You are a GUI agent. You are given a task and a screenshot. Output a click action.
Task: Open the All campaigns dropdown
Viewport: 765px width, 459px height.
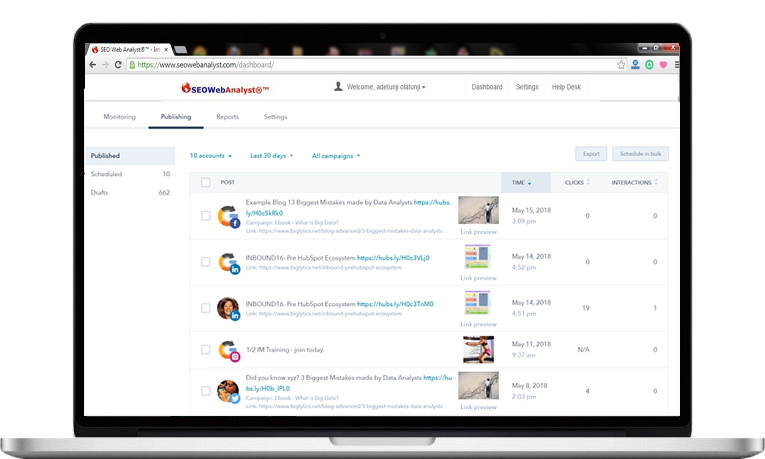[336, 156]
